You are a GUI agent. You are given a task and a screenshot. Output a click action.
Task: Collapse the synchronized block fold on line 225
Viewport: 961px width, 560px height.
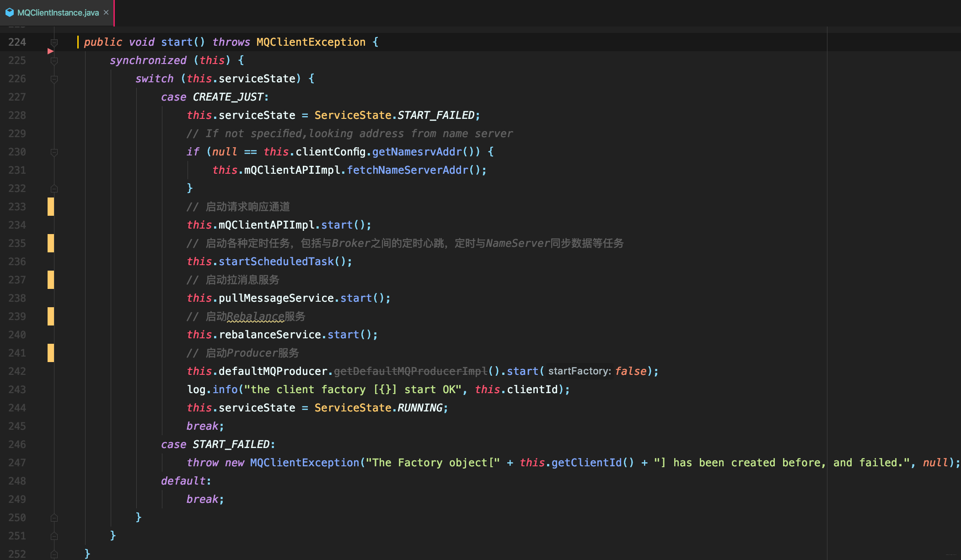pyautogui.click(x=54, y=61)
